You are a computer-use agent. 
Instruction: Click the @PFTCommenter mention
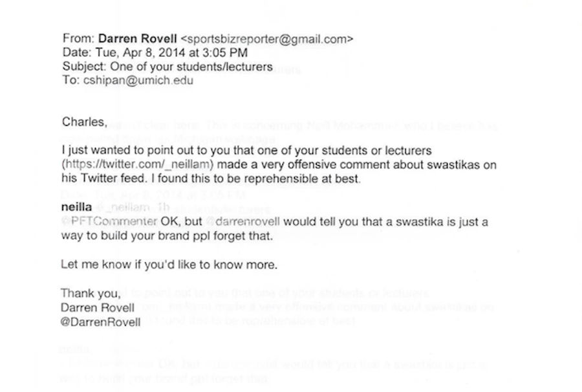[x=109, y=222]
